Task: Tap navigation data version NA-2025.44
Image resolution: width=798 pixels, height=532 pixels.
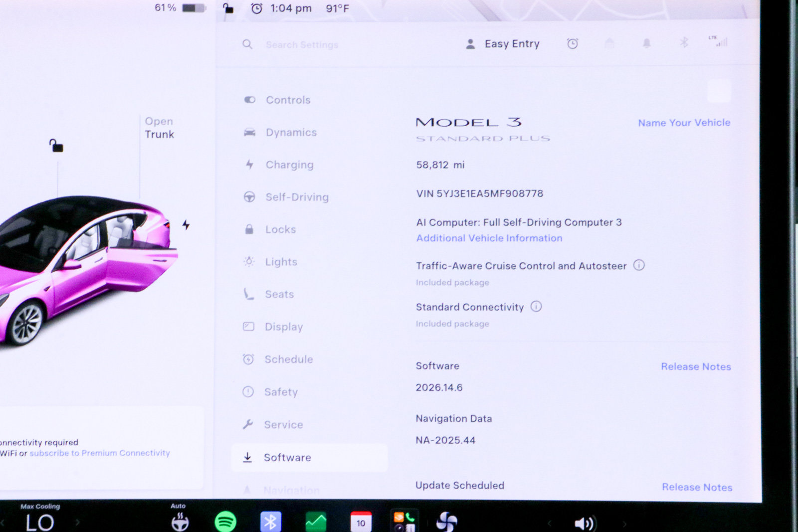Action: 445,440
